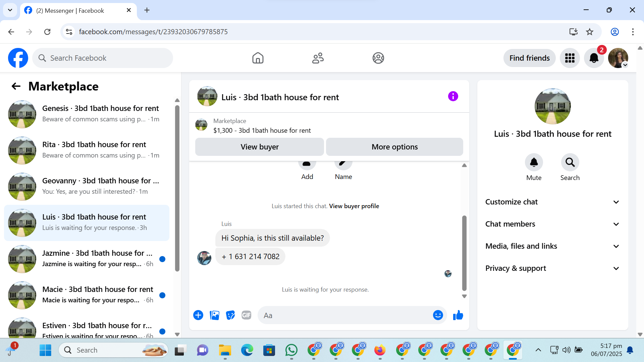The height and width of the screenshot is (362, 644).
Task: Open the tab search dropdown arrow
Action: 10,10
